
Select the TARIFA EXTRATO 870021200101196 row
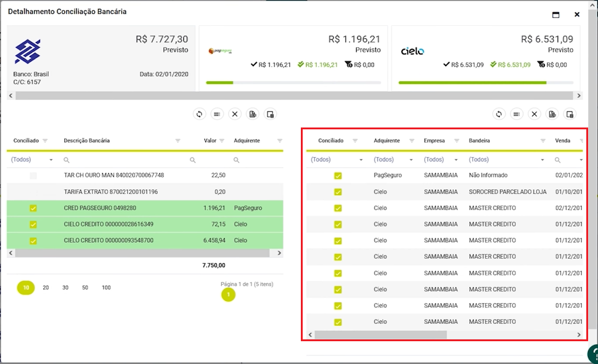pos(145,192)
